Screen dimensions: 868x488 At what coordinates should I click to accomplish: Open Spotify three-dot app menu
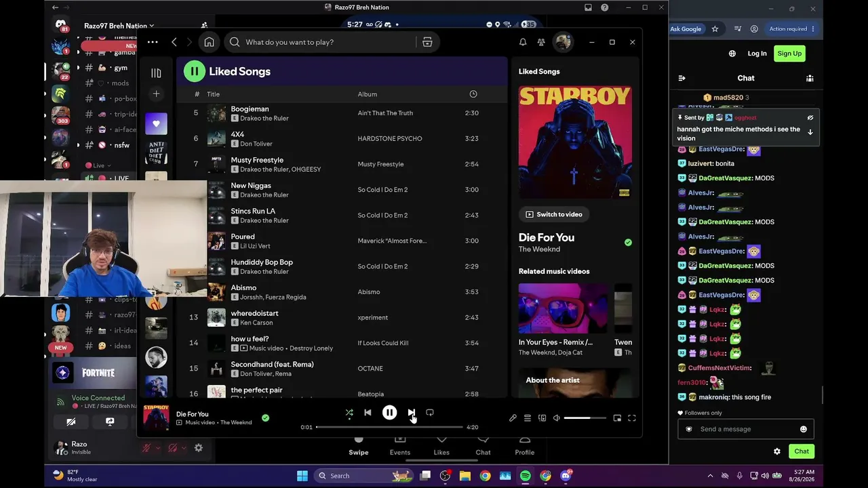pos(153,42)
